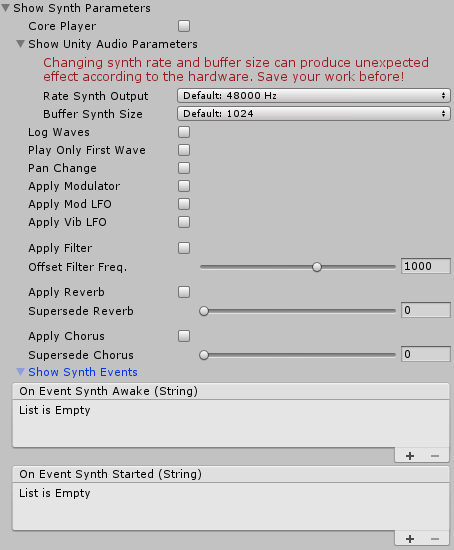Remove listener from On Event Synth Awake
454x550 pixels.
click(x=435, y=456)
